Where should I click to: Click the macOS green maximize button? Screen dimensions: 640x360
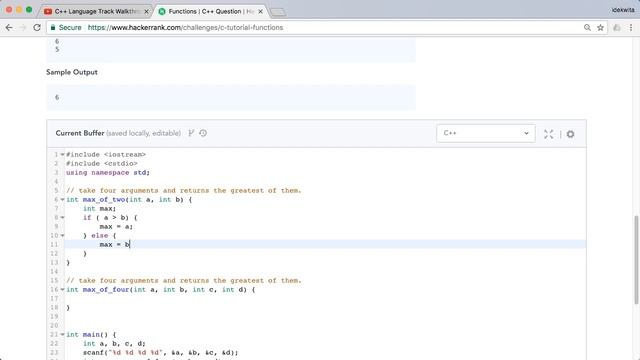coord(29,9)
